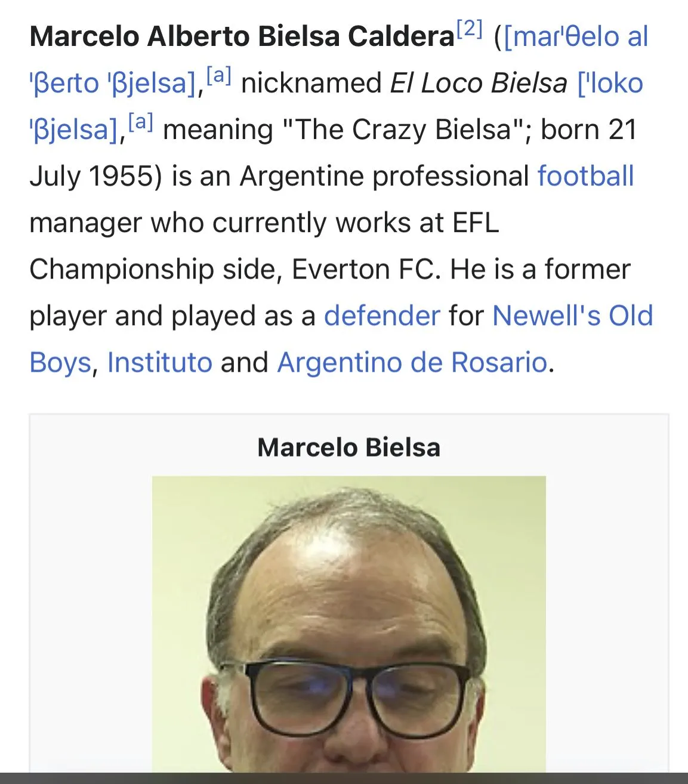Click the infobox heading "Marcelo Bielsa"
Viewport: 688px width, 784px height.
348,447
